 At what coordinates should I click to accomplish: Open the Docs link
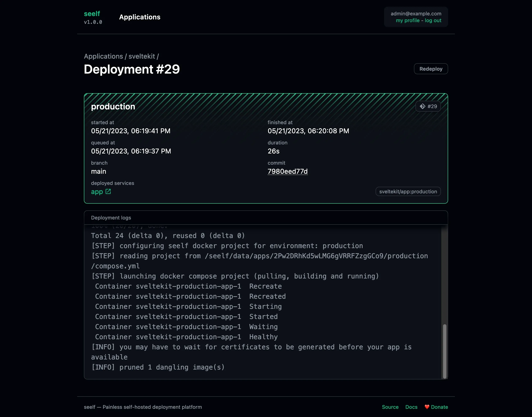[411, 407]
